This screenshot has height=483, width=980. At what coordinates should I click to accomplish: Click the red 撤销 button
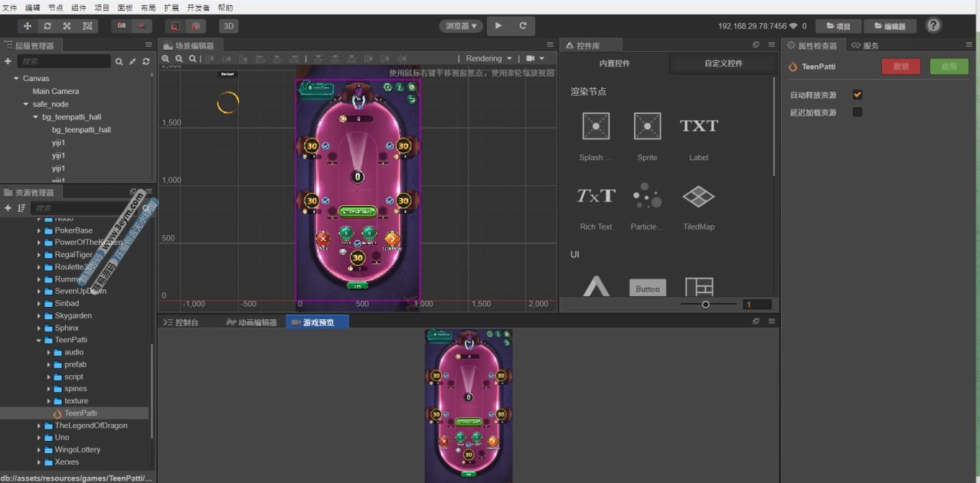pos(901,67)
